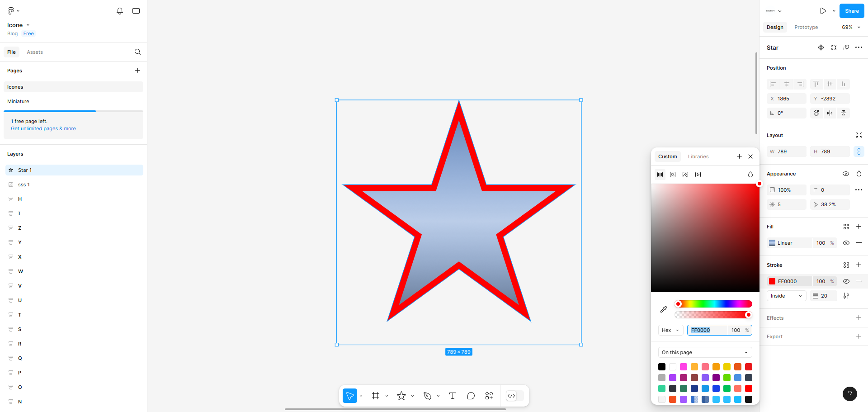
Task: Open Get unlimited pages & more link
Action: pos(43,128)
